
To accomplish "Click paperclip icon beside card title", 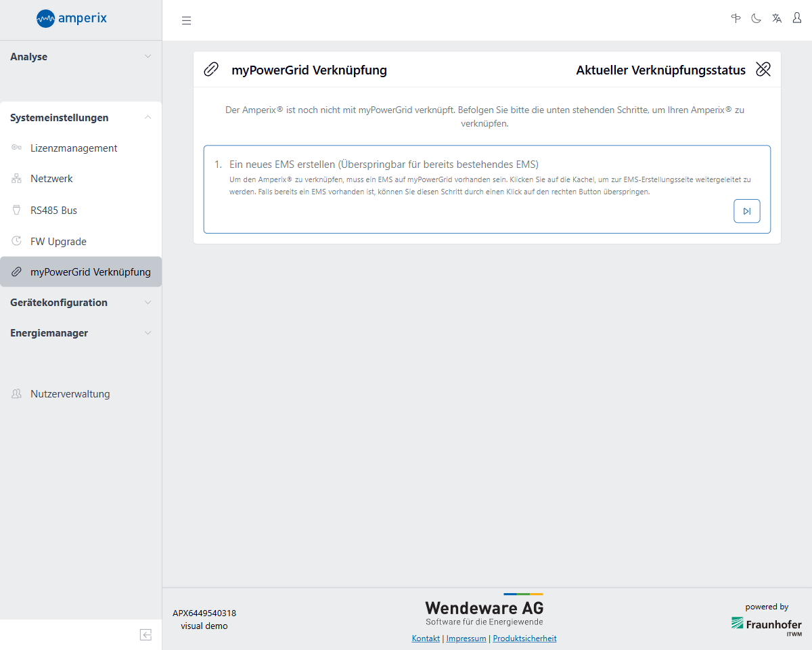I will (211, 70).
